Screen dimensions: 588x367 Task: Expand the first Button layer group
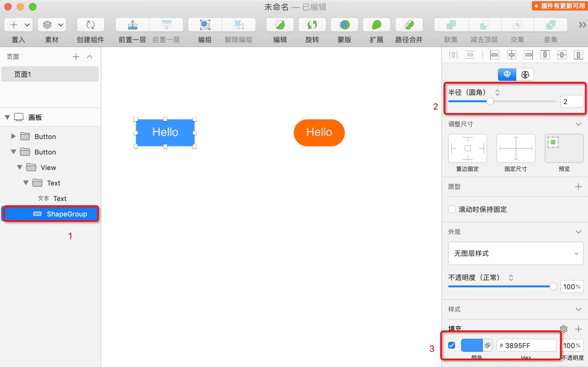[x=14, y=136]
